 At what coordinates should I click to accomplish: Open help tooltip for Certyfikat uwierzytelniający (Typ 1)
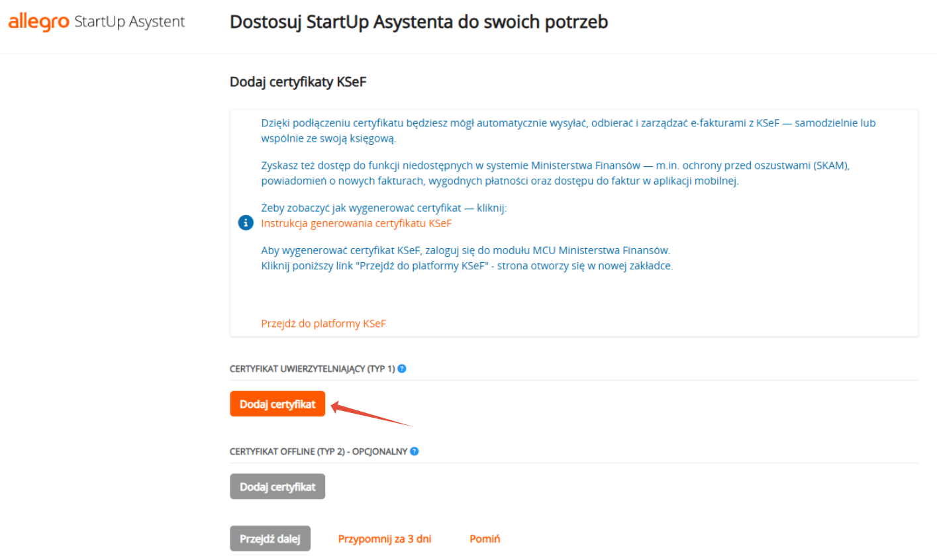tap(402, 369)
